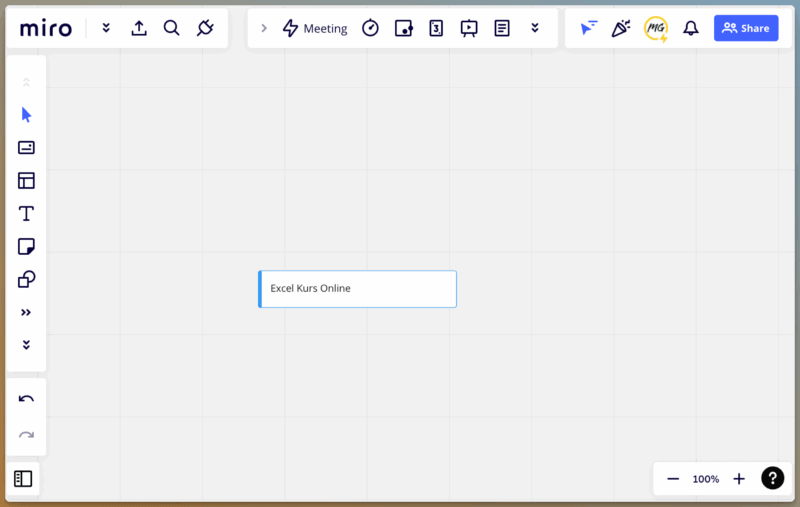Click the Share button
This screenshot has width=800, height=507.
[x=745, y=28]
